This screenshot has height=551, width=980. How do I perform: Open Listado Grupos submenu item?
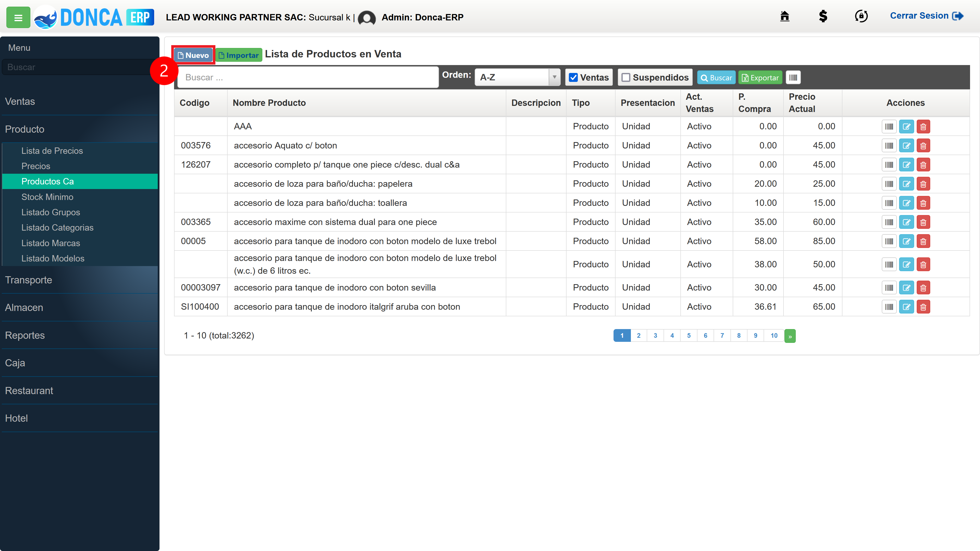(x=80, y=212)
